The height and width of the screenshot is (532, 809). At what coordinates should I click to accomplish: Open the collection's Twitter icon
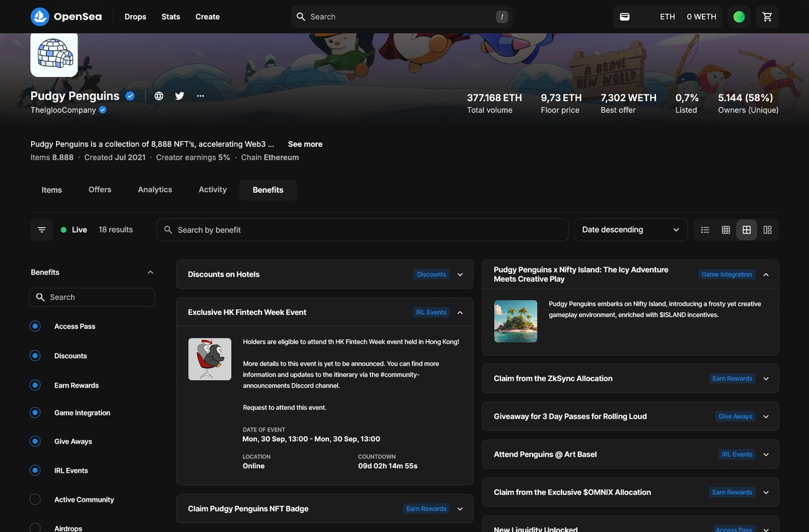tap(179, 96)
